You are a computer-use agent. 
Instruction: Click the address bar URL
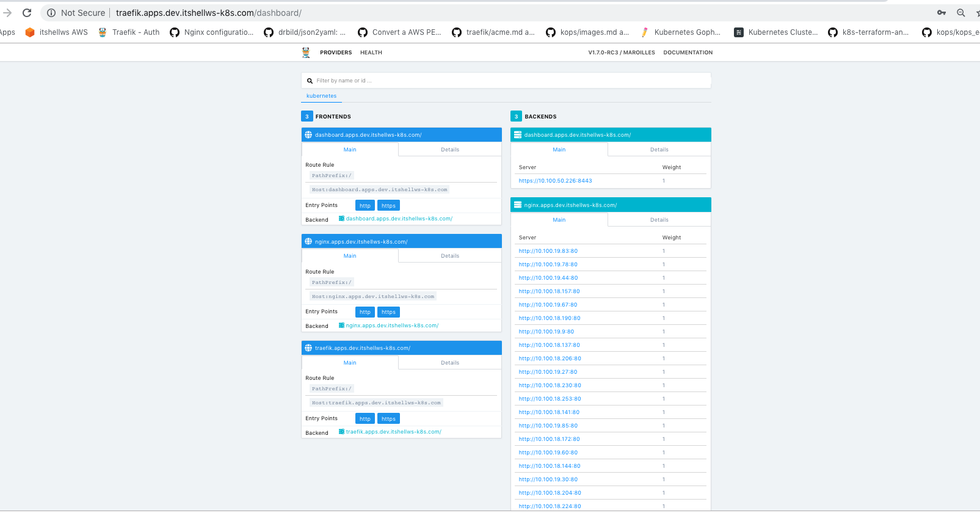[209, 13]
